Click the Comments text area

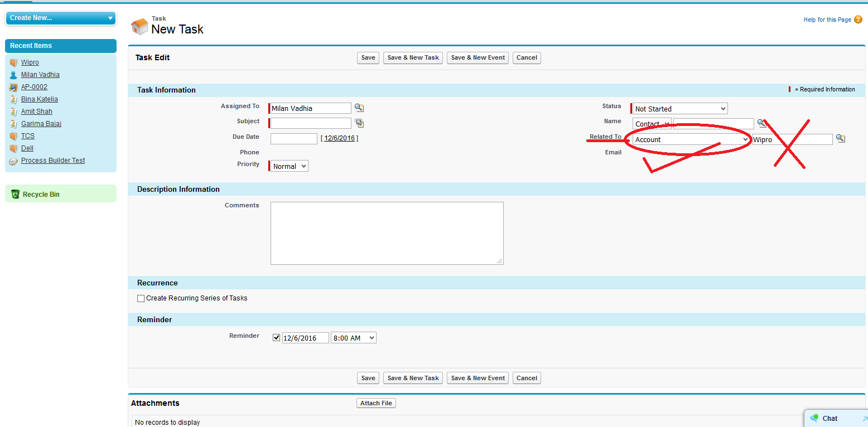(x=387, y=233)
